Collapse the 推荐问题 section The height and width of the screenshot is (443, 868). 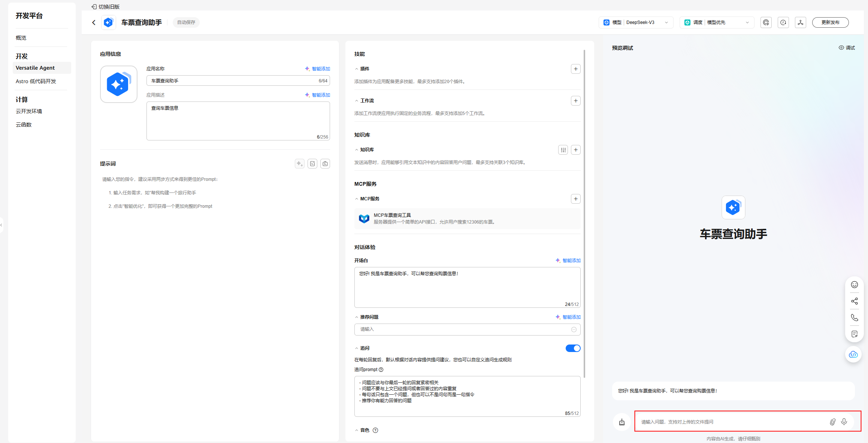point(357,317)
